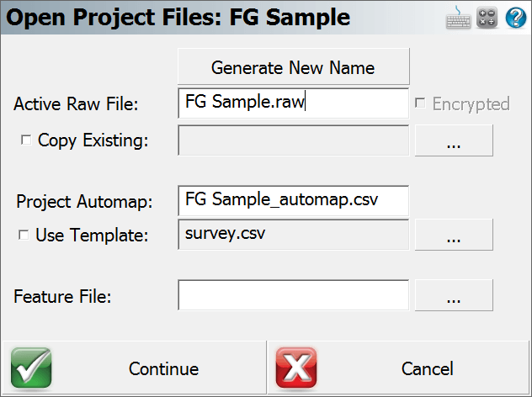Browse for existing raw file to copy
Viewport: 532px width, 397px height.
tap(454, 140)
